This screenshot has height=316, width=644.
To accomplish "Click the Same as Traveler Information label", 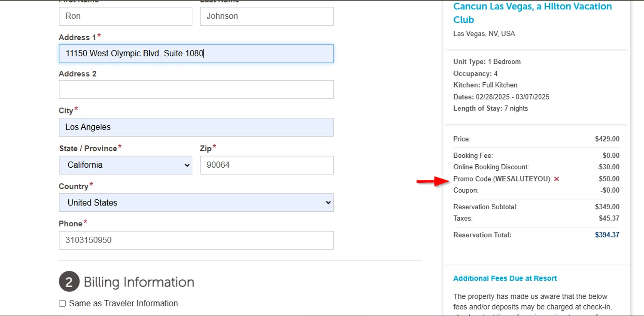I will (124, 304).
